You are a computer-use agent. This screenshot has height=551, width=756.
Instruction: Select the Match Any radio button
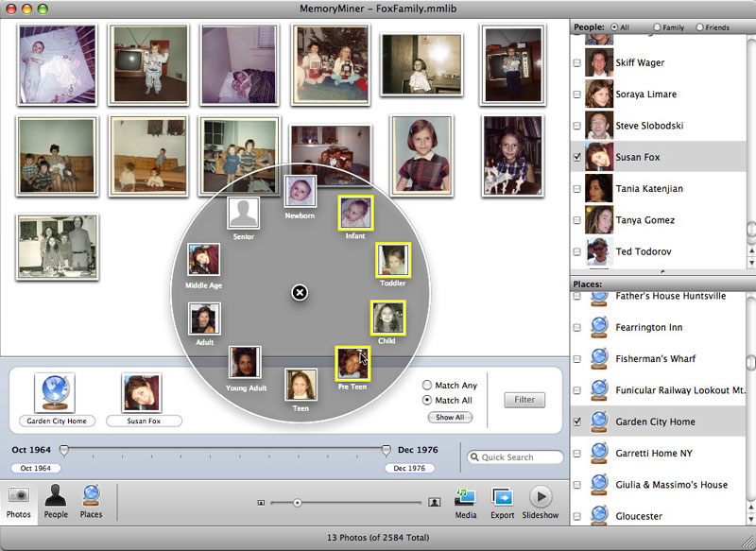(427, 386)
